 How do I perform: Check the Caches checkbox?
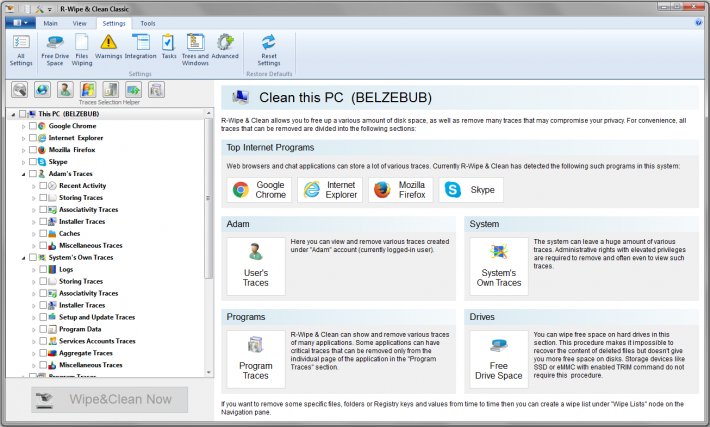click(x=43, y=233)
